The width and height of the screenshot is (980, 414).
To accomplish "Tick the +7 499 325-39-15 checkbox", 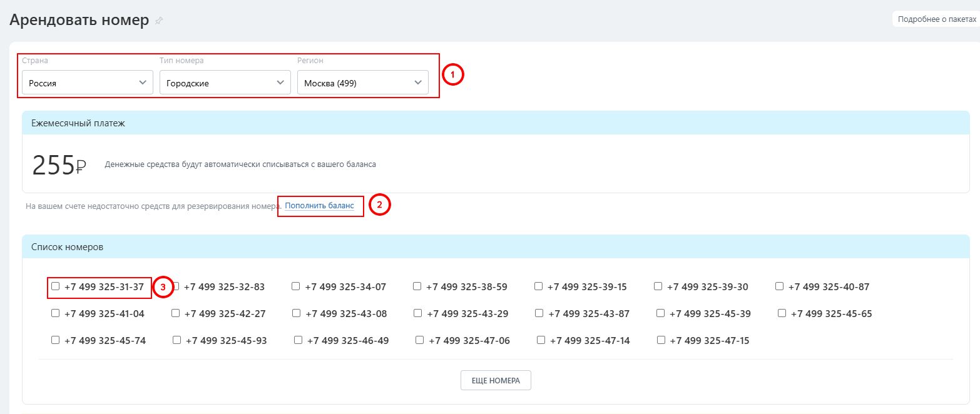I will [539, 286].
